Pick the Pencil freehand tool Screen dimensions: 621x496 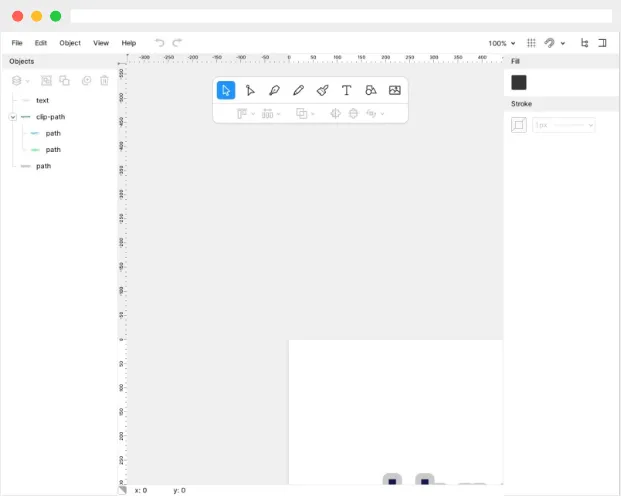pos(298,90)
